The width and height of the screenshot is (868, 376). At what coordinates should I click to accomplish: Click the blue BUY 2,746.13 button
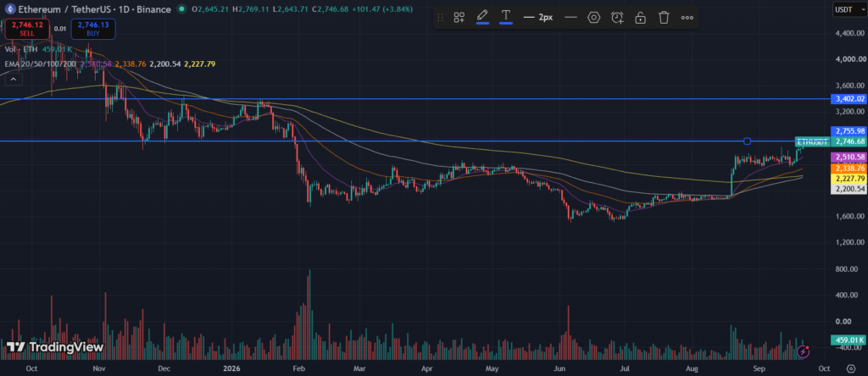[x=93, y=29]
